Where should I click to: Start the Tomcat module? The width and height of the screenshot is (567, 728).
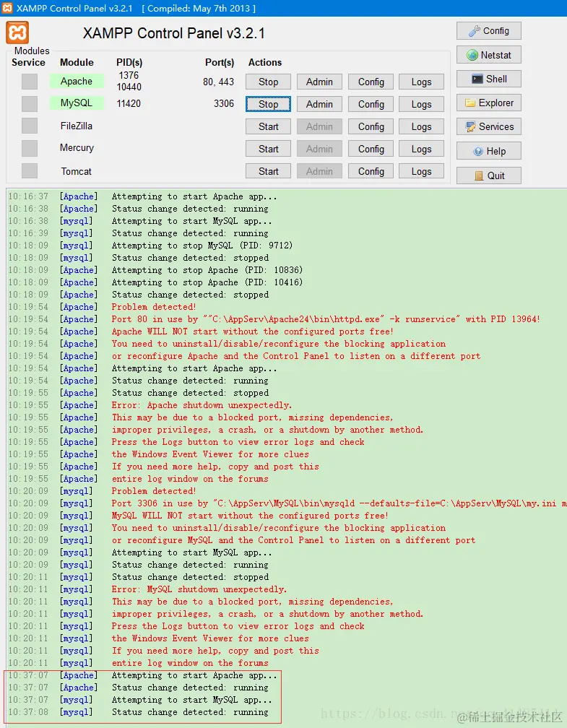269,171
